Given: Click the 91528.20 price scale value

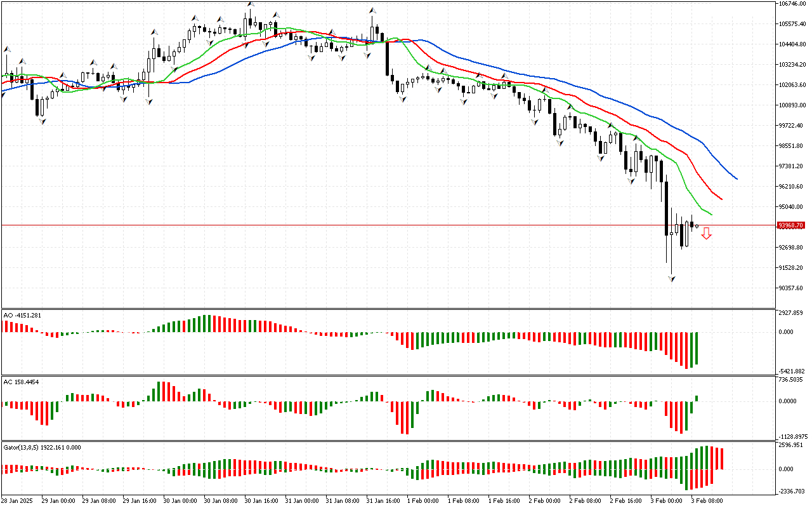Looking at the screenshot, I should click(x=790, y=268).
